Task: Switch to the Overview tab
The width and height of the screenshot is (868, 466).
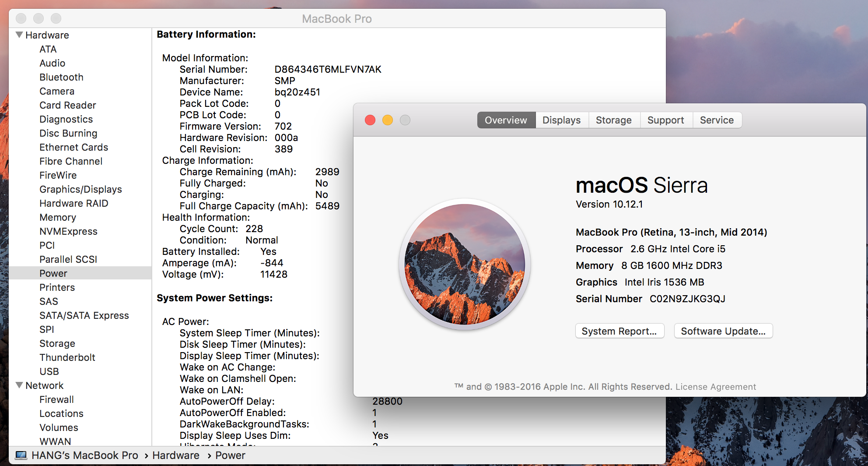Action: (506, 120)
